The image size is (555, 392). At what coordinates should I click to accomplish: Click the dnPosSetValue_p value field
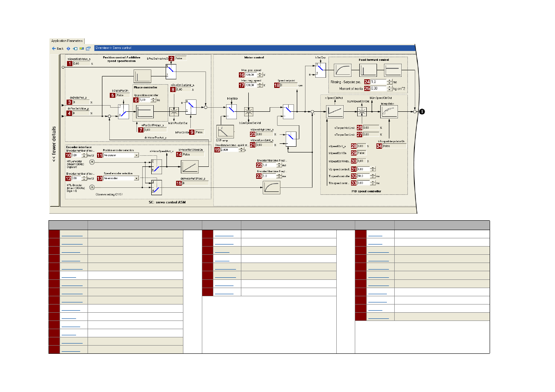point(81,113)
